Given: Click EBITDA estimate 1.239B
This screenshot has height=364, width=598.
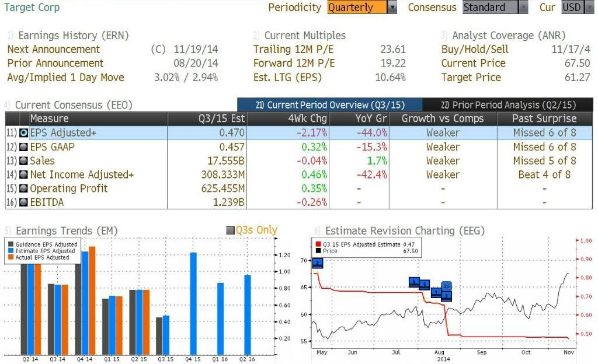Looking at the screenshot, I should (229, 202).
